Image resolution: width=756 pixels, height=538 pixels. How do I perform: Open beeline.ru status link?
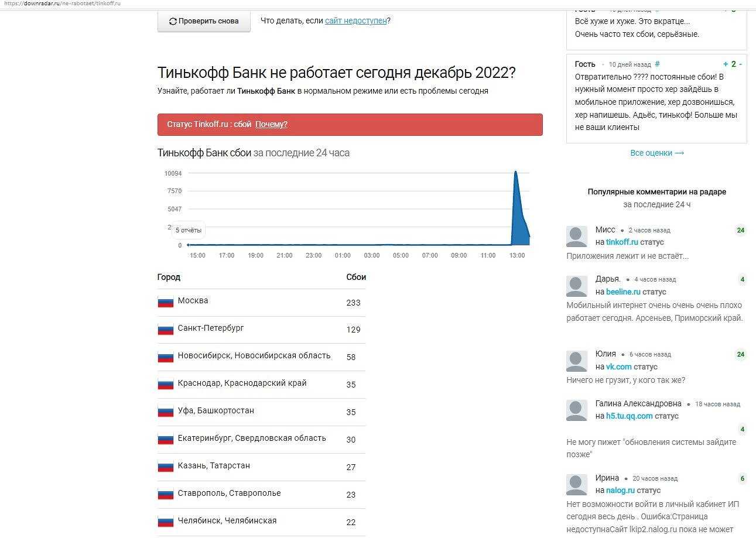coord(623,292)
